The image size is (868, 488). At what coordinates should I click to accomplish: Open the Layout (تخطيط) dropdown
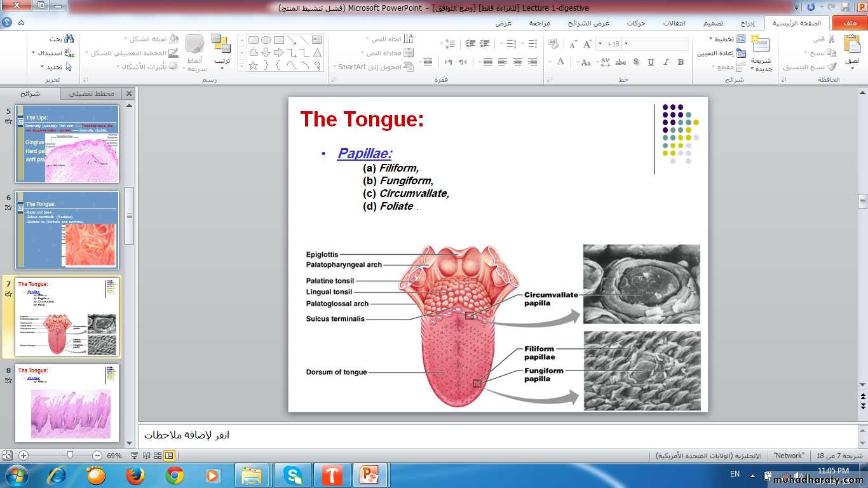click(723, 39)
